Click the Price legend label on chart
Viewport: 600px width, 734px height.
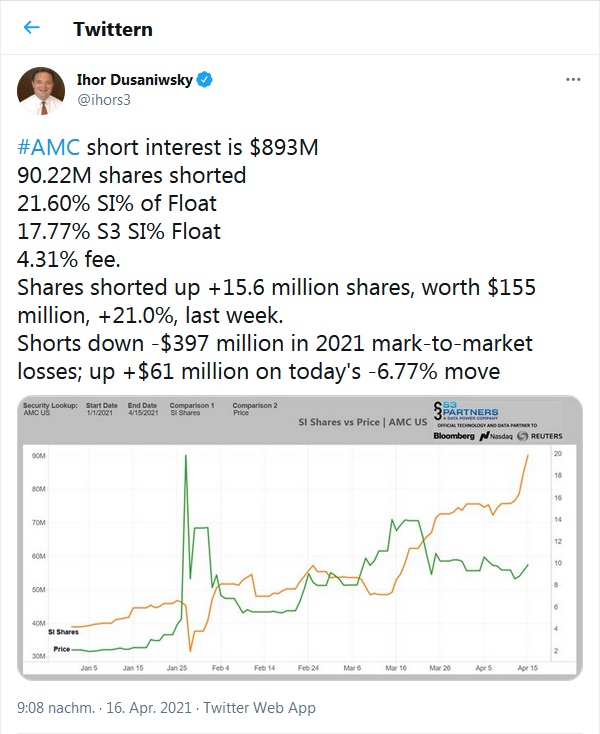(62, 650)
